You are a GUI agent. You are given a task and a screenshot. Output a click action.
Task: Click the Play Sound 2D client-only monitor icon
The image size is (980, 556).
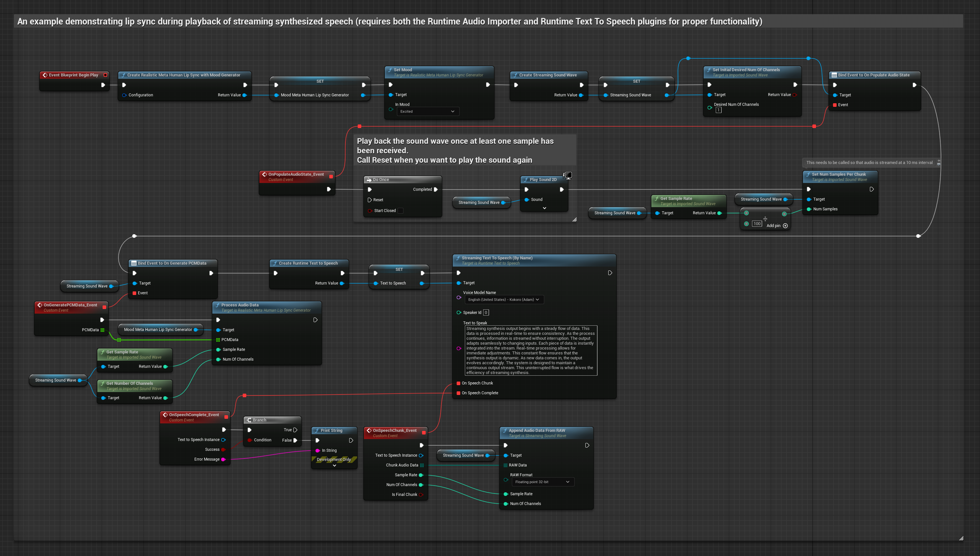point(568,175)
